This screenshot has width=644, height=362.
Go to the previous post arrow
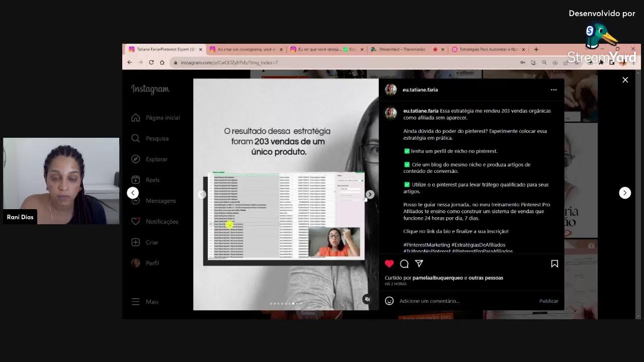pyautogui.click(x=133, y=193)
